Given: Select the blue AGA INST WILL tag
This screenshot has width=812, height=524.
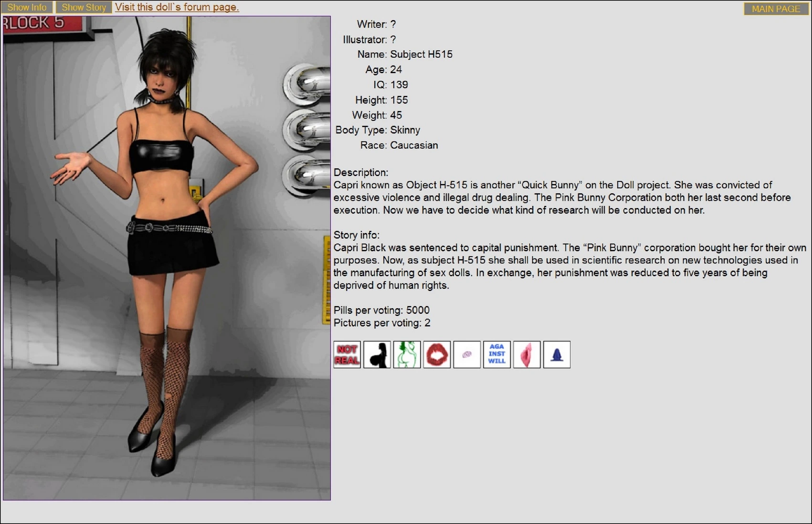Looking at the screenshot, I should [496, 354].
